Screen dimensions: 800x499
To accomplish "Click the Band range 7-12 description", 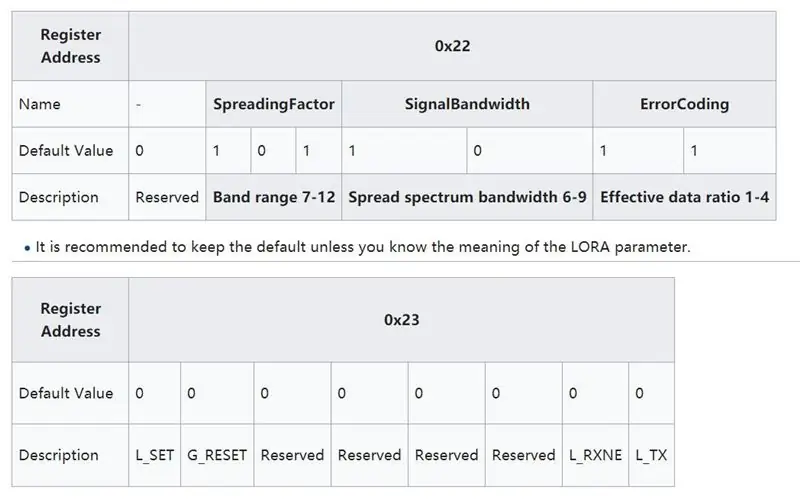I will [x=273, y=197].
